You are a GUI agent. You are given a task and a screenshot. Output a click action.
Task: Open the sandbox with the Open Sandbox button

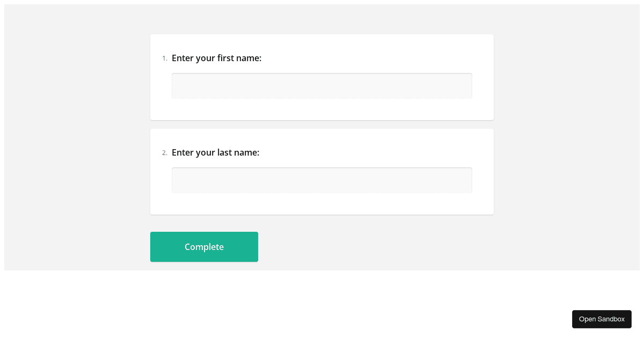click(x=602, y=319)
